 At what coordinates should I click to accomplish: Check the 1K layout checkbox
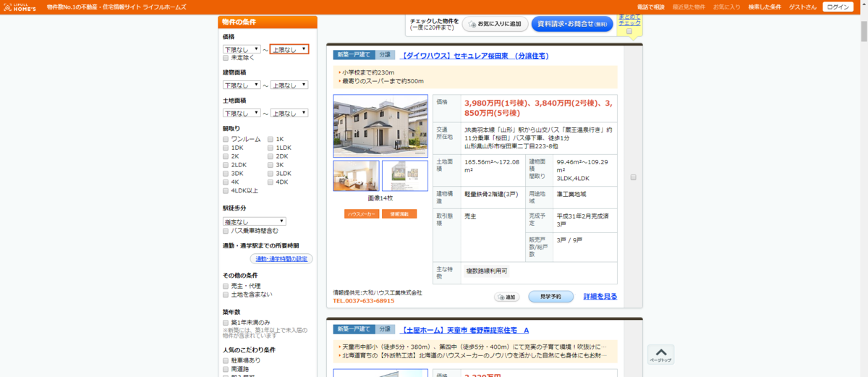[x=271, y=139]
